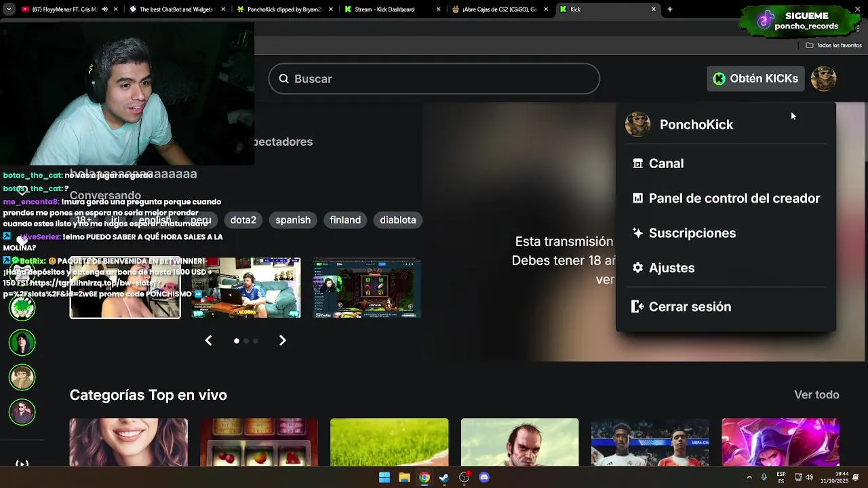This screenshot has width=868, height=488.
Task: Open the dark-haired woman channel avatar in sidebar
Action: [22, 342]
